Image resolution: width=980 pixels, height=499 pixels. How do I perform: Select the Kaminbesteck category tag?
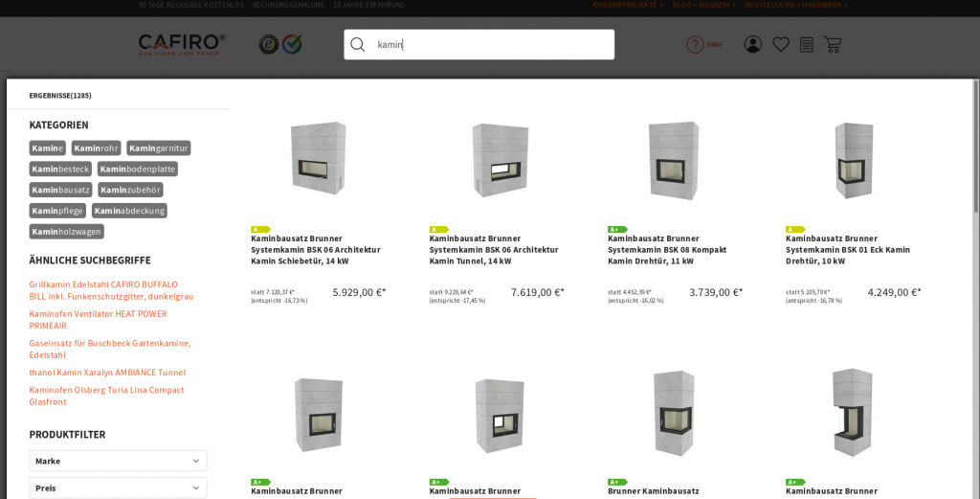[60, 169]
